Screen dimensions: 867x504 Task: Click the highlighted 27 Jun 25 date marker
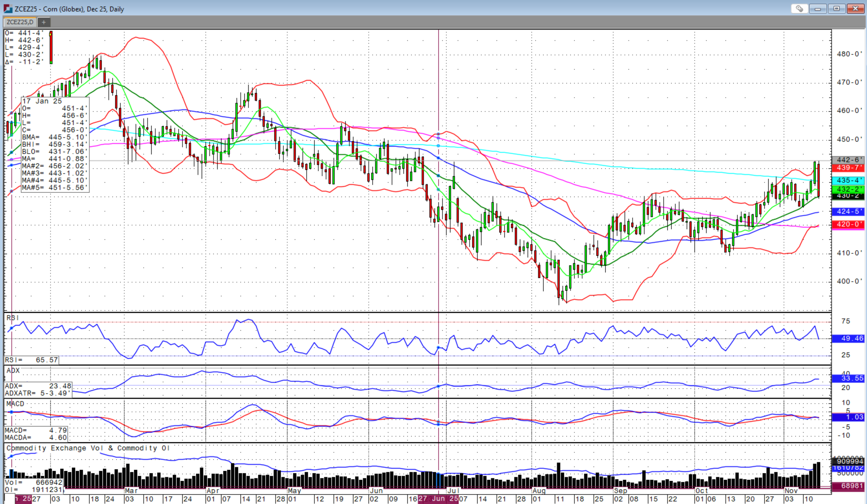[x=438, y=499]
